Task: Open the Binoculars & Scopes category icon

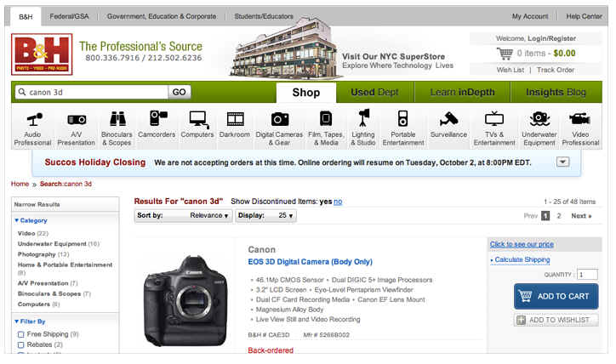Action: pos(117,118)
